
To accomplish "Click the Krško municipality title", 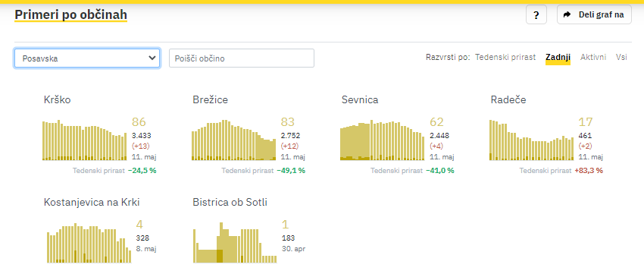I will pos(57,99).
